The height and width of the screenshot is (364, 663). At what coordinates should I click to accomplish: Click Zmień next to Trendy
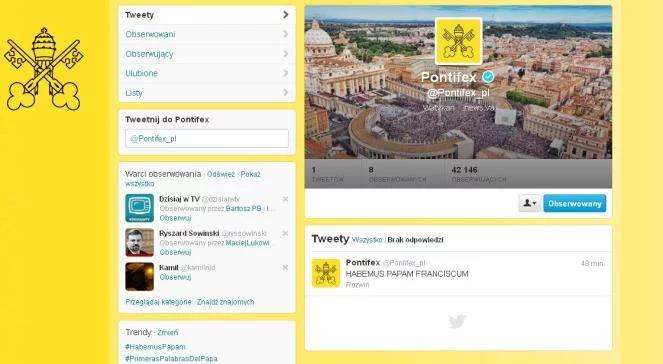(x=167, y=333)
